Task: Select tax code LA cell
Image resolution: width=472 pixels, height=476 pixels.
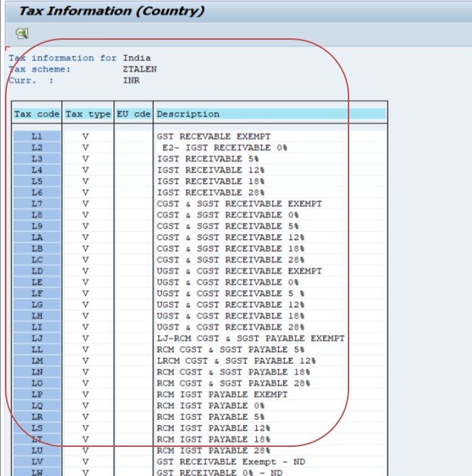Action: (37, 238)
